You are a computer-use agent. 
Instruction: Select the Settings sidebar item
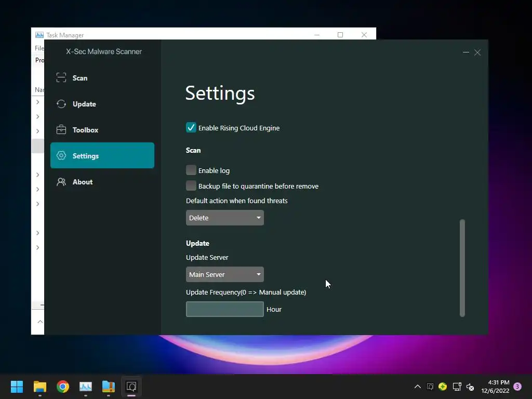(102, 155)
